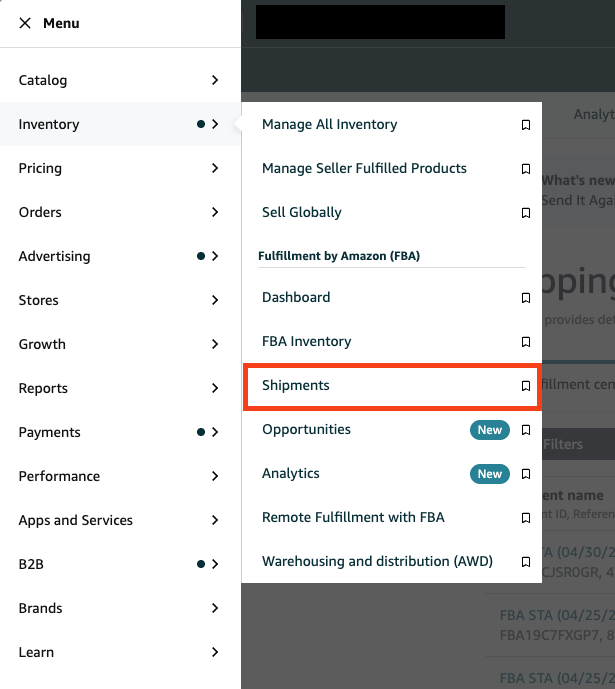Expand the Reports submenu chevron
This screenshot has width=615, height=689.
[x=215, y=388]
